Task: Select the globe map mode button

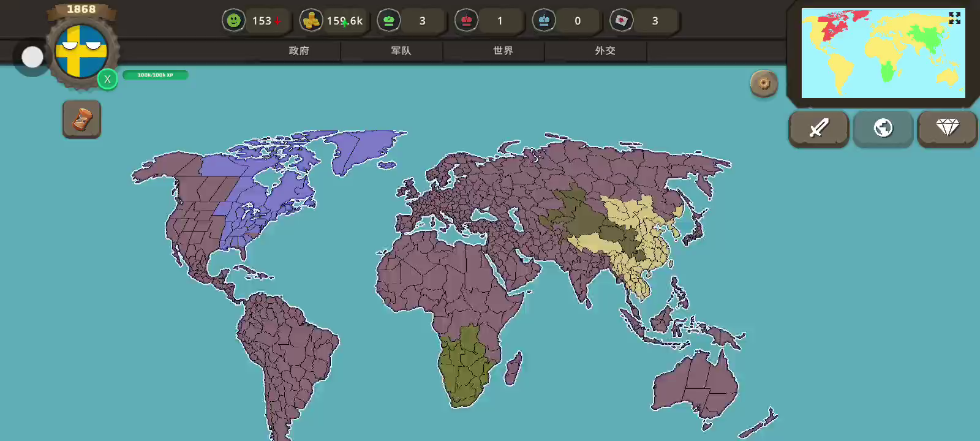Action: [x=883, y=129]
